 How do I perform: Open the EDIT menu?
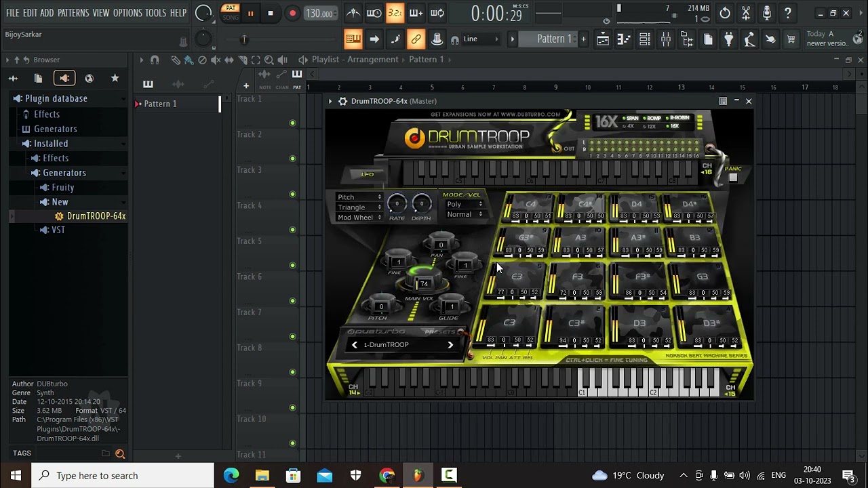(x=30, y=13)
